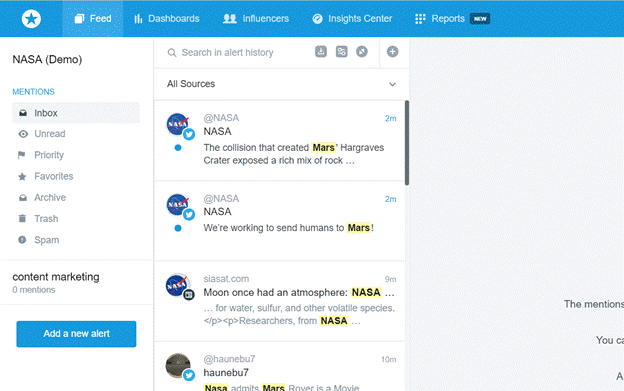Open the Reports tab
This screenshot has height=391, width=624.
pyautogui.click(x=452, y=19)
